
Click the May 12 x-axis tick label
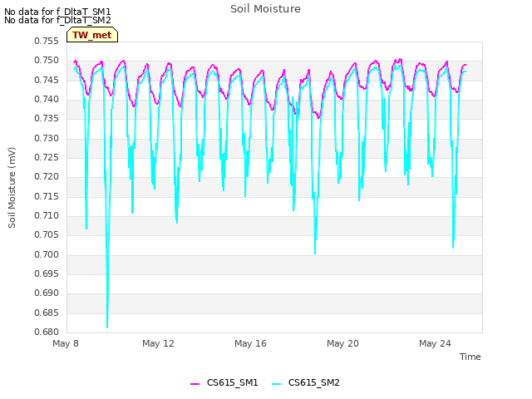158,343
